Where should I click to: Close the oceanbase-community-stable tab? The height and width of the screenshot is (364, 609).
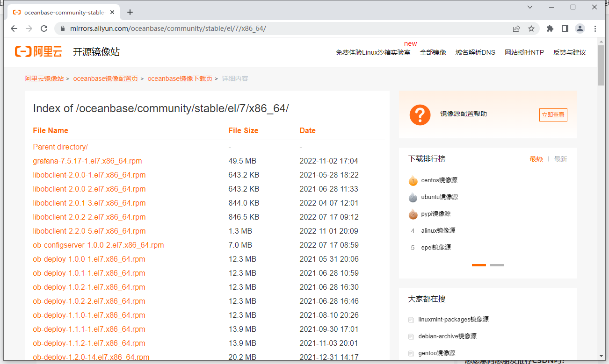point(113,12)
